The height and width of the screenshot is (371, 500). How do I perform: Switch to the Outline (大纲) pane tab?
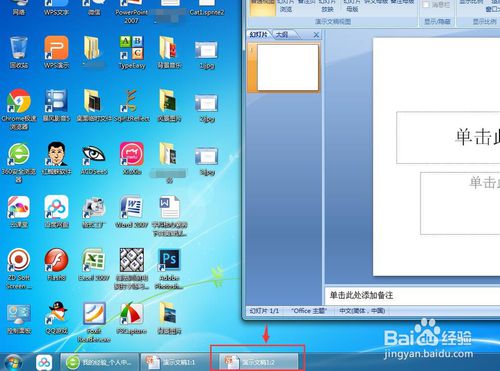coord(283,34)
